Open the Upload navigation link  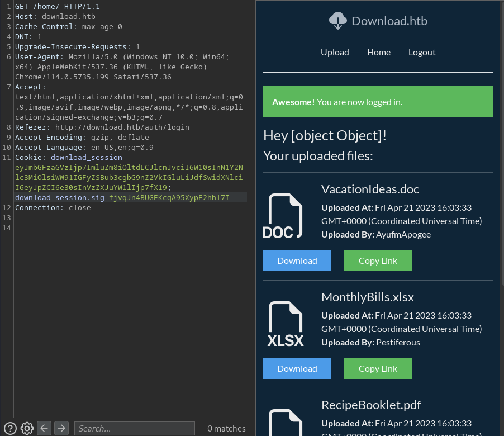pos(335,53)
